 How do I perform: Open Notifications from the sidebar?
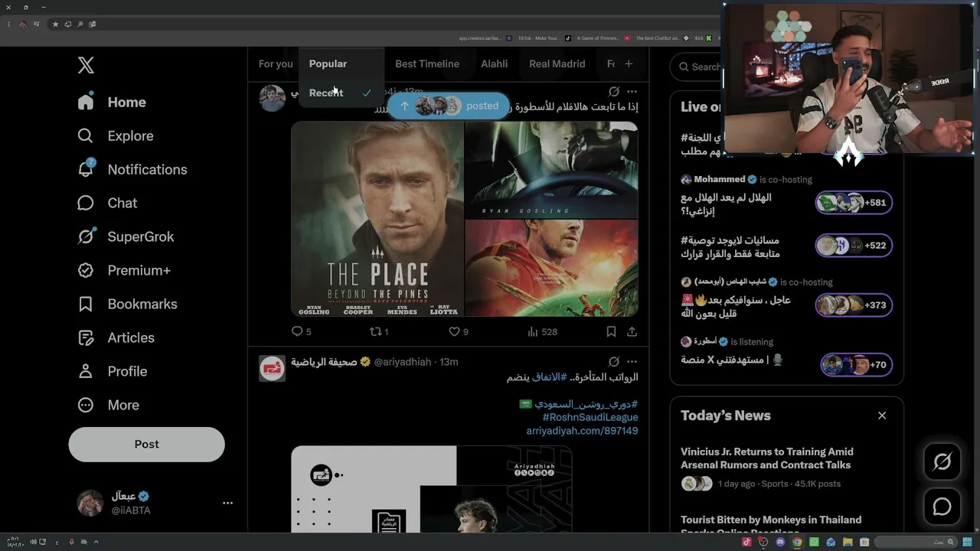point(132,169)
